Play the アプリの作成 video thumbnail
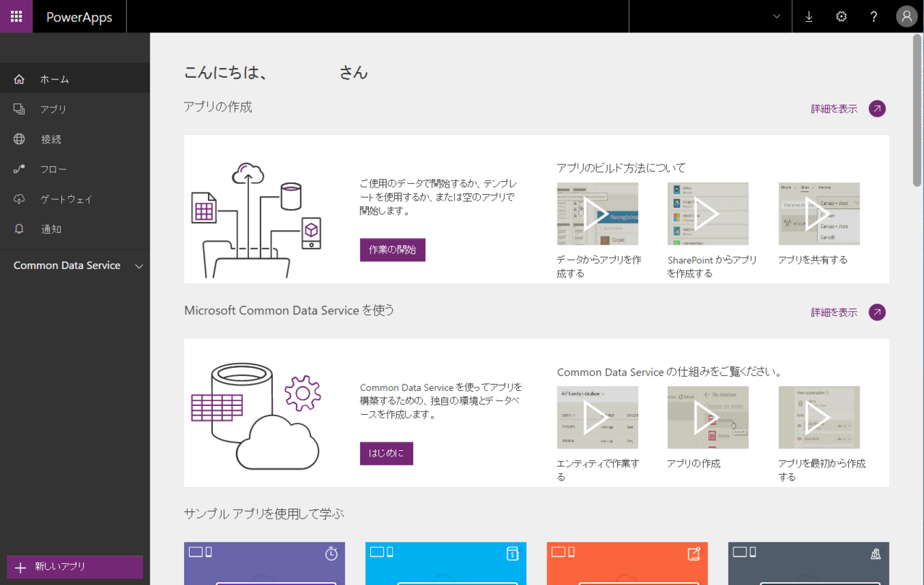The width and height of the screenshot is (924, 585). tap(708, 418)
